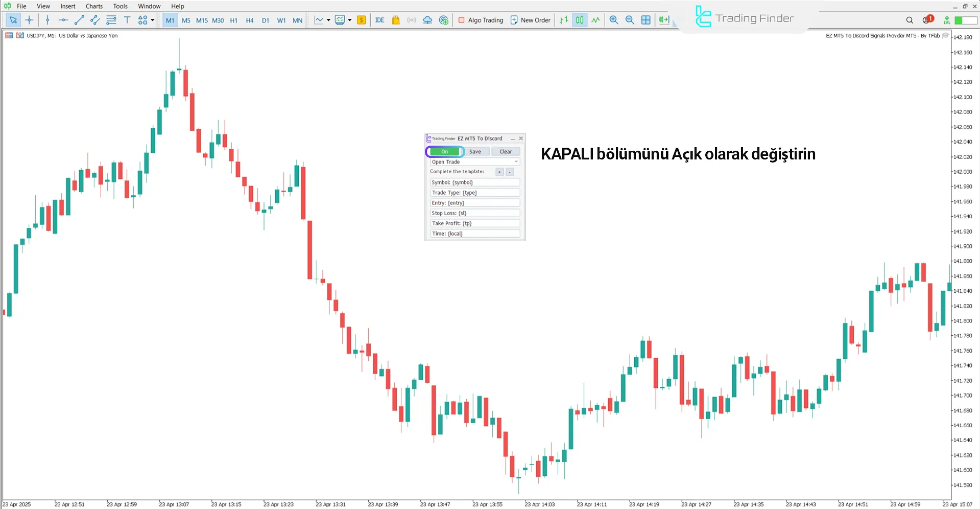The image size is (980, 509).
Task: Switch chart to M15 timeframe
Action: click(x=202, y=20)
